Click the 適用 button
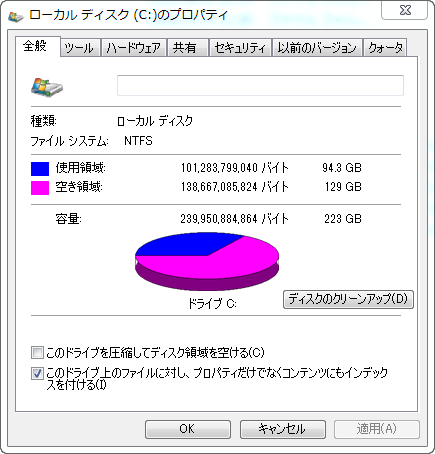435x454 pixels. pyautogui.click(x=377, y=429)
